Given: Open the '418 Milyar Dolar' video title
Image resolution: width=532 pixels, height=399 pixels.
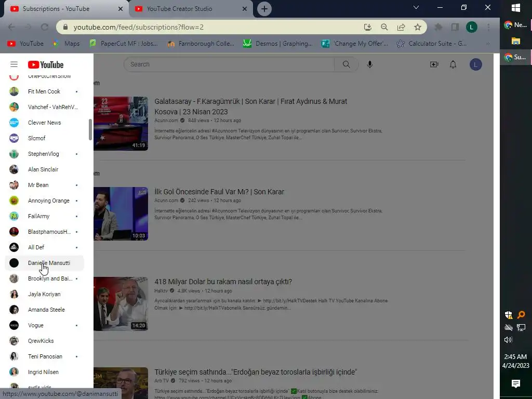Looking at the screenshot, I should tap(223, 282).
